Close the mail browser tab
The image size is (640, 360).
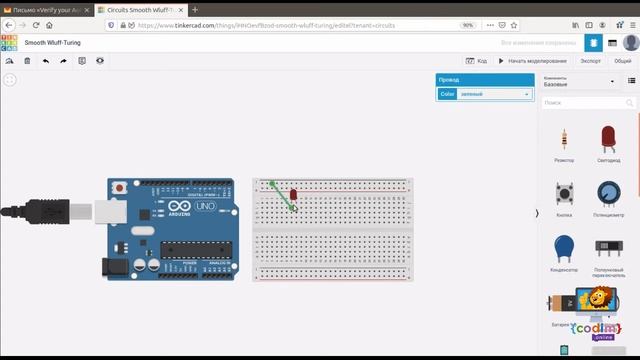click(x=87, y=10)
